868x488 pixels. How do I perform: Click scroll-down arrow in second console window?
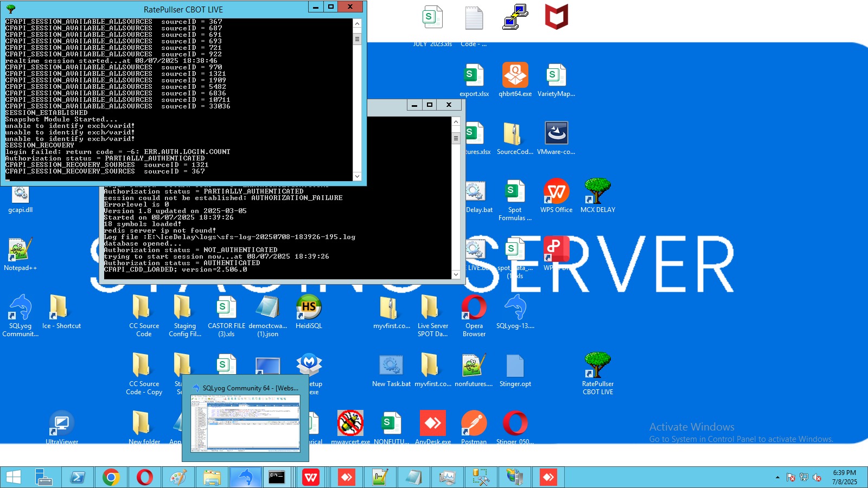pos(456,275)
